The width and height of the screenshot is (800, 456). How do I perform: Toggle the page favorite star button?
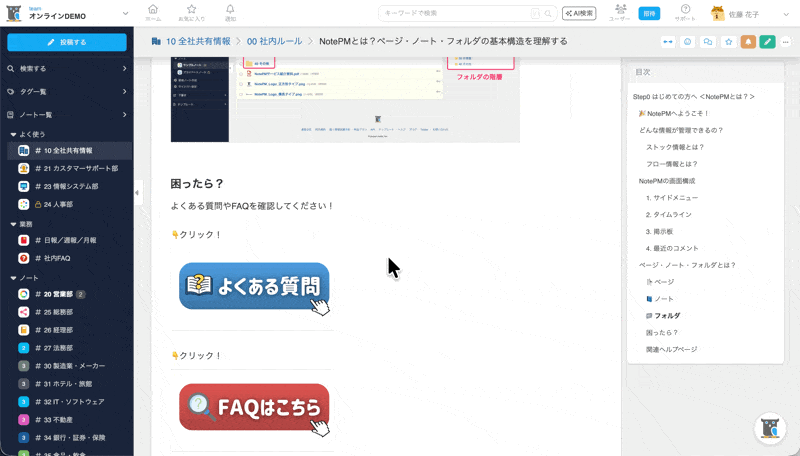tap(727, 42)
